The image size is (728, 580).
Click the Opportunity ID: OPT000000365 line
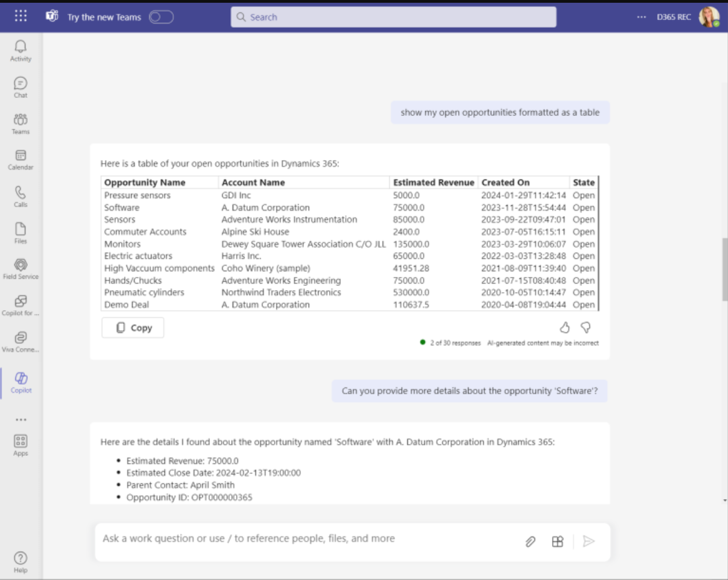pos(189,497)
